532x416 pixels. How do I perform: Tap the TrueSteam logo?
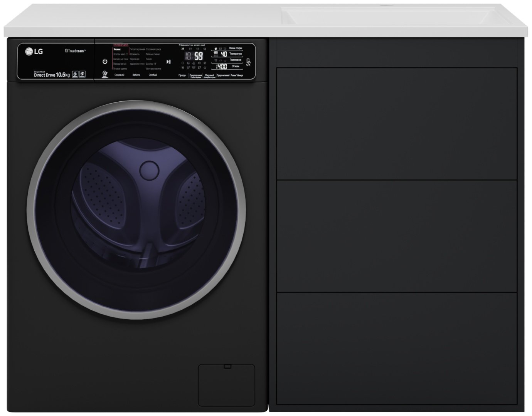(x=75, y=51)
